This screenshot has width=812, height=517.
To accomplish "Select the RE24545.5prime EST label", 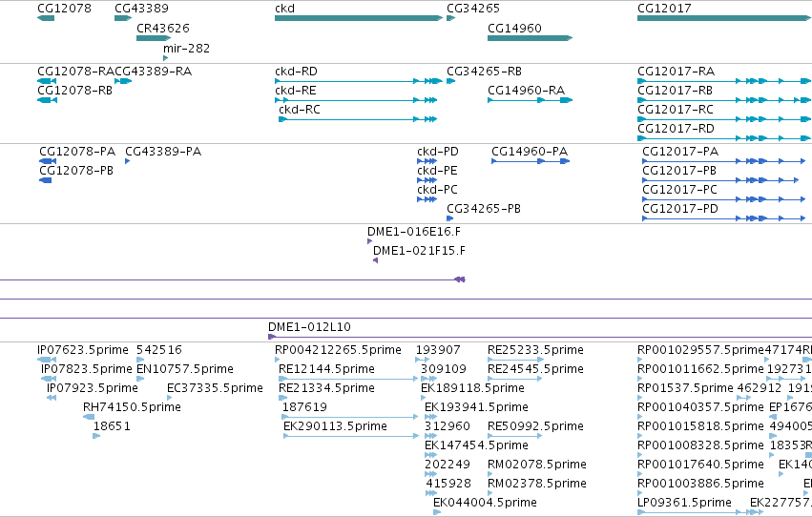I will pyautogui.click(x=535, y=369).
